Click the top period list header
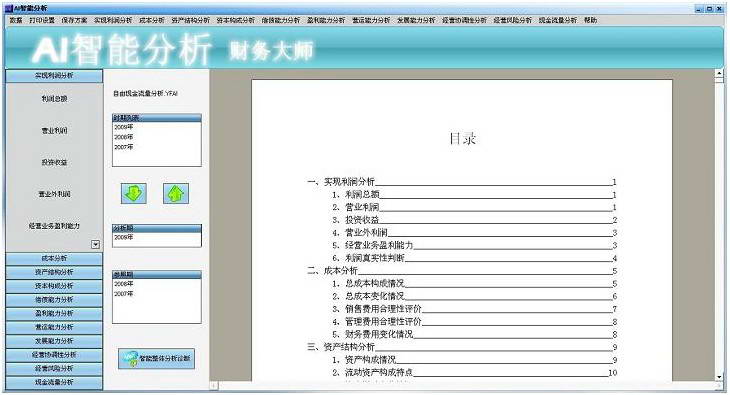The width and height of the screenshot is (730, 395). [x=157, y=118]
